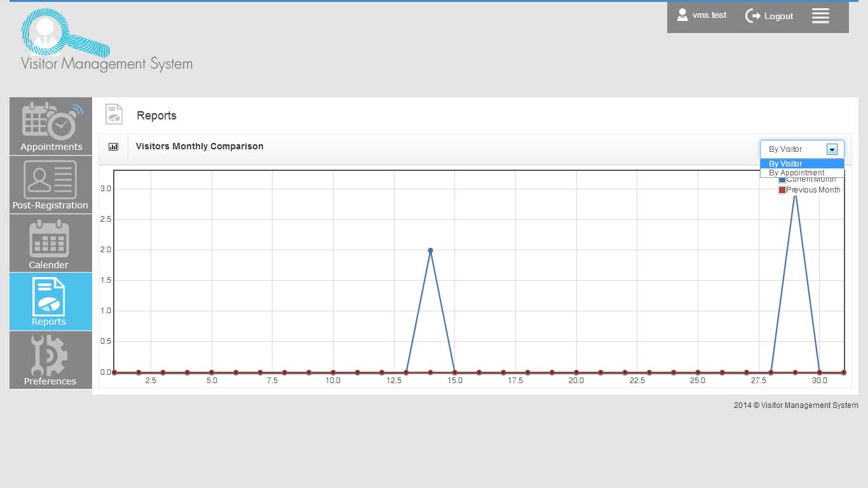Choose By Visitor in the dropdown list
This screenshot has height=488, width=868.
802,163
